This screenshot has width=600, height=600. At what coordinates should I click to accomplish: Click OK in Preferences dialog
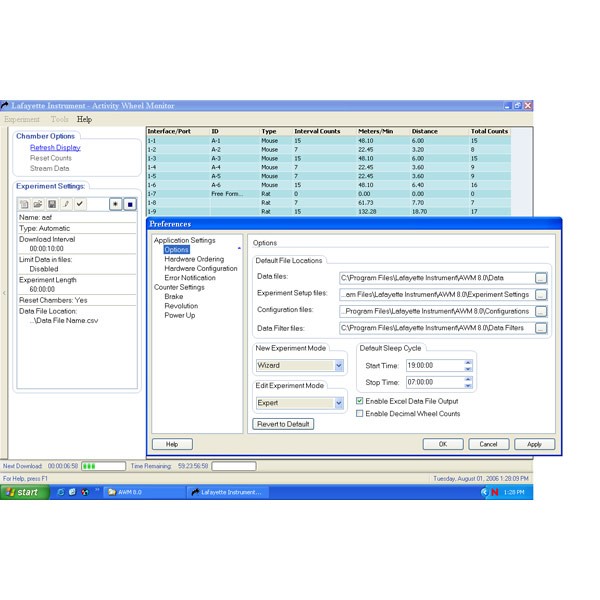click(x=443, y=444)
